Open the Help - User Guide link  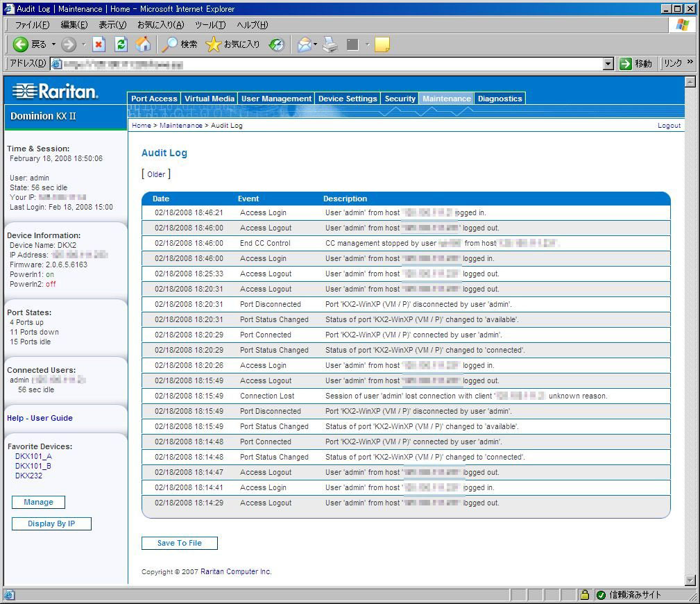tap(40, 418)
